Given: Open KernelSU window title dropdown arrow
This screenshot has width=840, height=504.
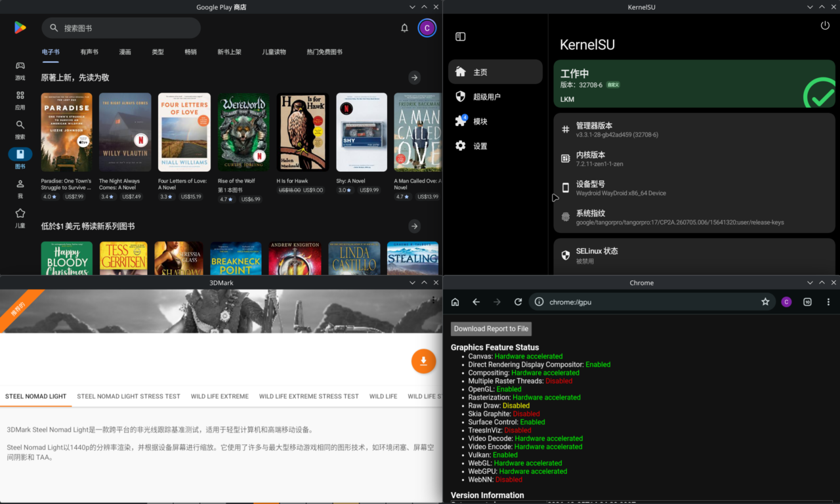Looking at the screenshot, I should coord(810,7).
